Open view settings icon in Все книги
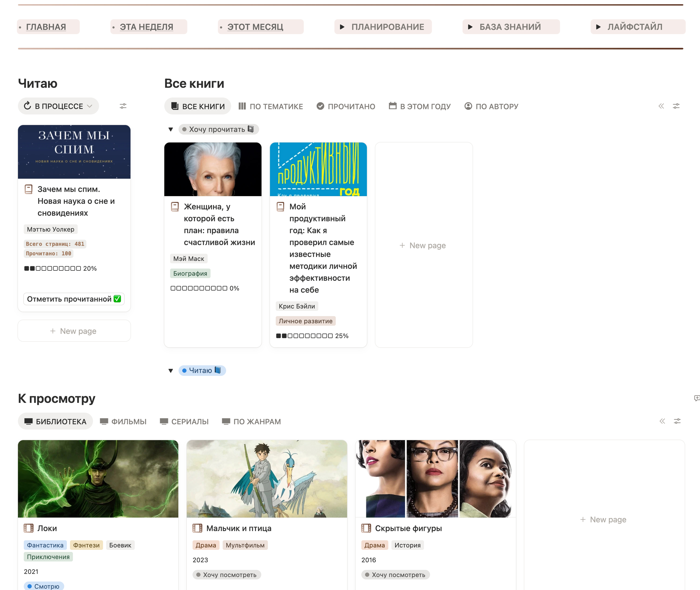Screen dimensions: 700x590 (676, 106)
